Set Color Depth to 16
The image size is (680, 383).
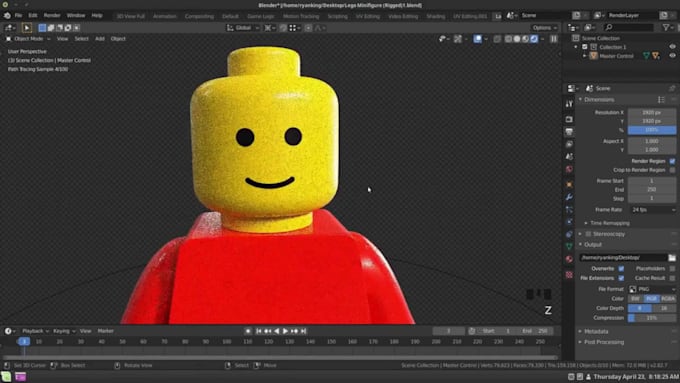coord(664,308)
